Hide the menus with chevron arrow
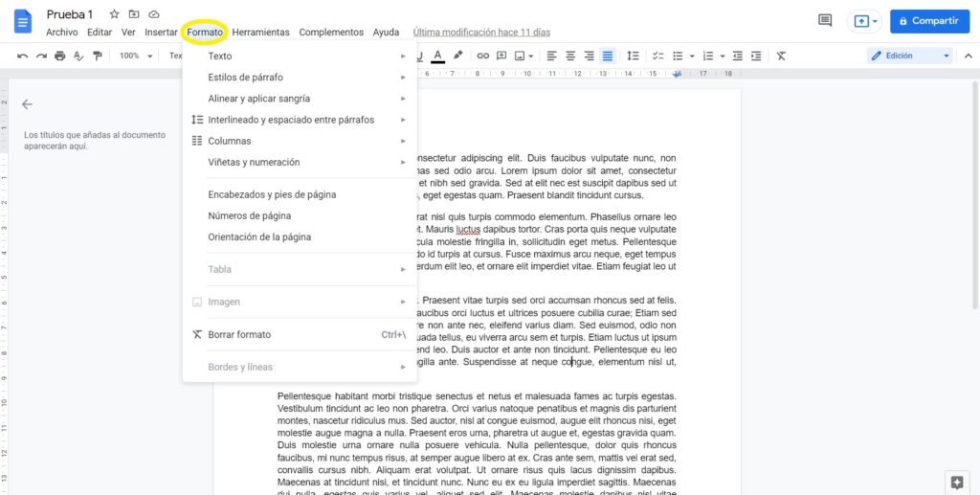This screenshot has height=495, width=980. tap(969, 56)
